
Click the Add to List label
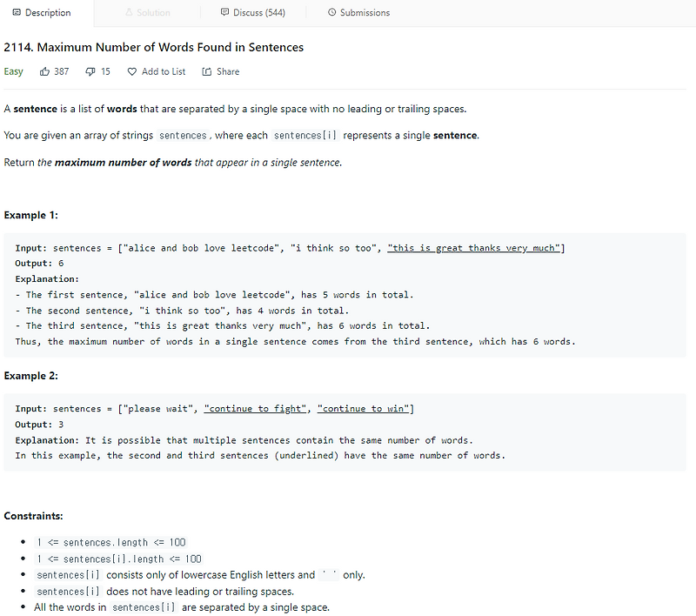tap(163, 71)
